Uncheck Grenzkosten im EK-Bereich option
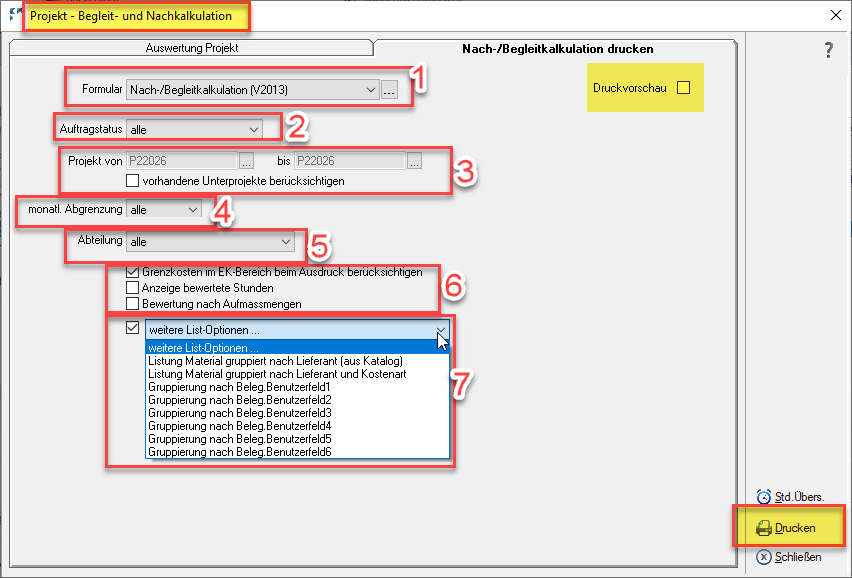This screenshot has height=578, width=852. 133,272
